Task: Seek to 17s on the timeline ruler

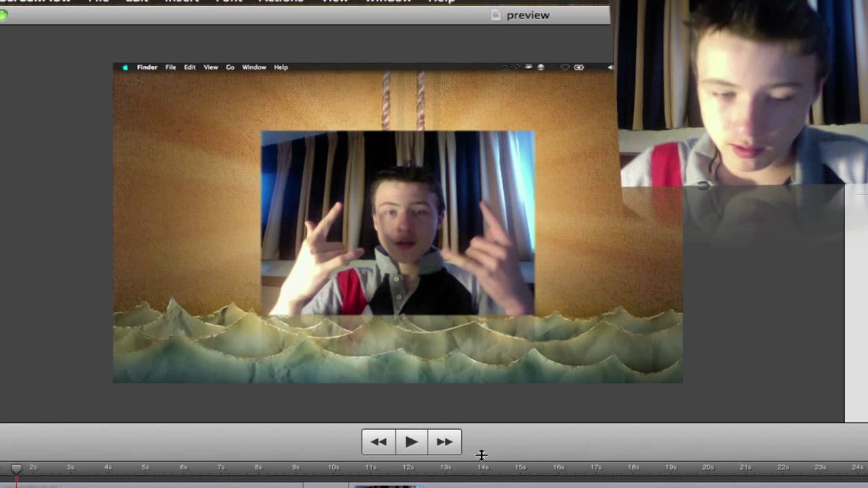Action: pyautogui.click(x=596, y=467)
